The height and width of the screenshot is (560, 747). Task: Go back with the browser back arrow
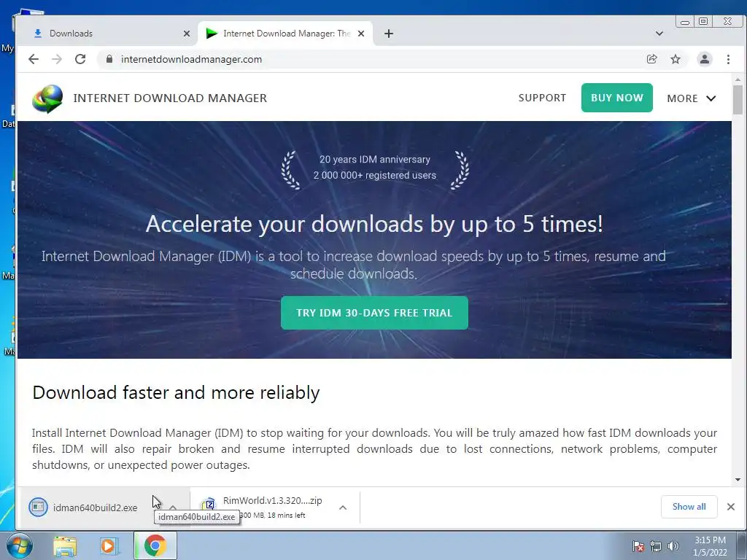[x=34, y=59]
